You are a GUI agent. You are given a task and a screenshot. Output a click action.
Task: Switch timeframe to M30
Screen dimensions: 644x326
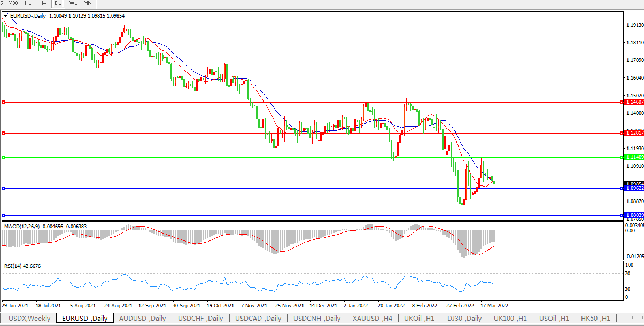(13, 3)
